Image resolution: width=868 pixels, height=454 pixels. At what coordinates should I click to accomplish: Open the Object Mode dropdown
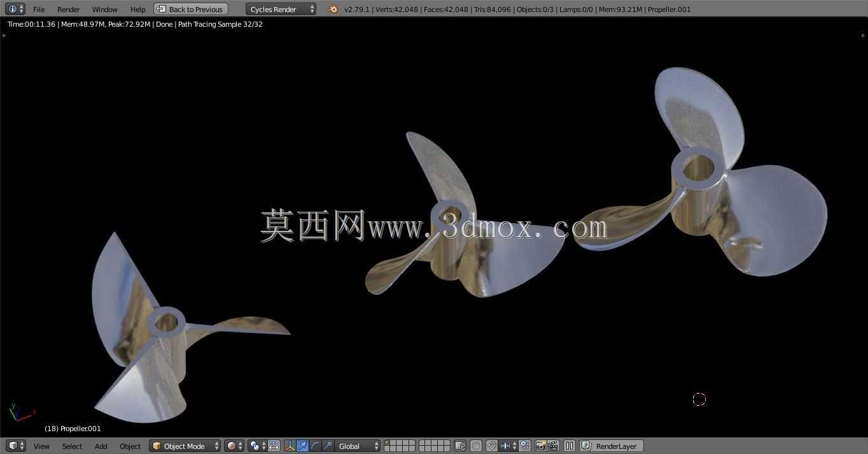point(185,446)
